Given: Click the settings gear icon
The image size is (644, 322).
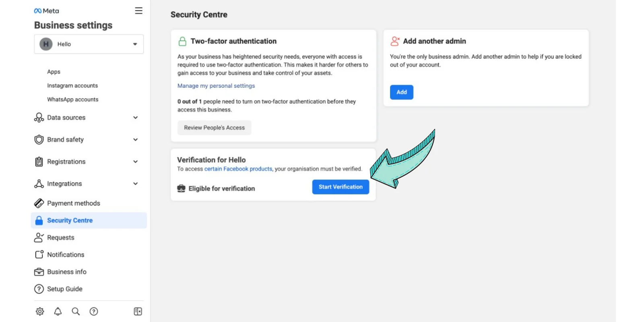Looking at the screenshot, I should (x=40, y=311).
